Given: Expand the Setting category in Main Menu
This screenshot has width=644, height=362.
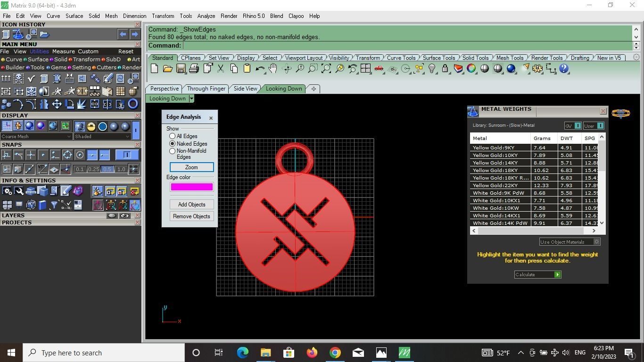Looking at the screenshot, I should point(79,67).
